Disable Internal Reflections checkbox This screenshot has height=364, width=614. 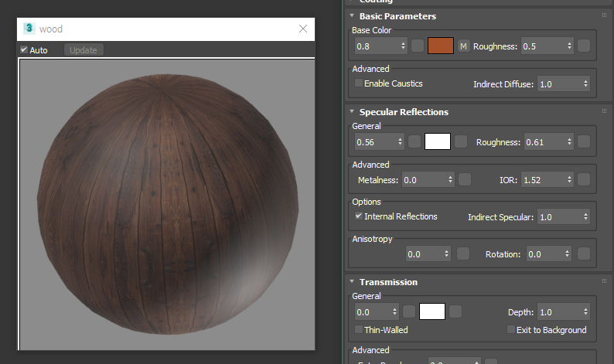[358, 216]
